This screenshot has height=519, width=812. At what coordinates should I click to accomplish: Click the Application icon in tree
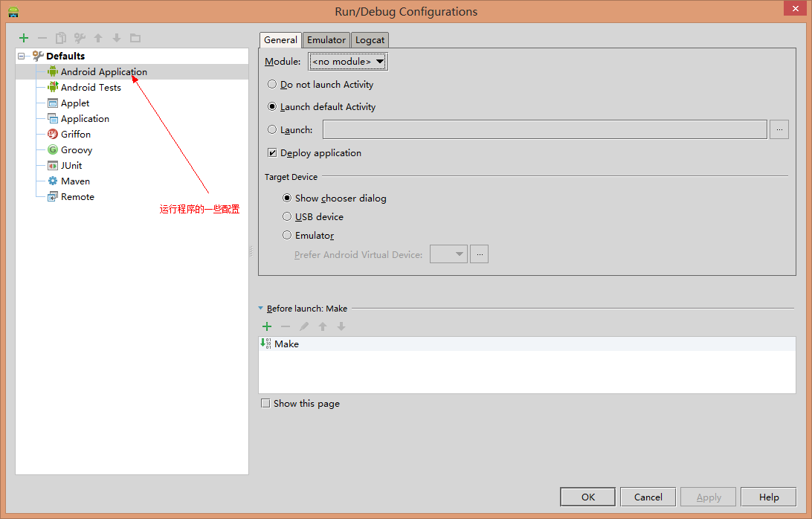(x=53, y=119)
